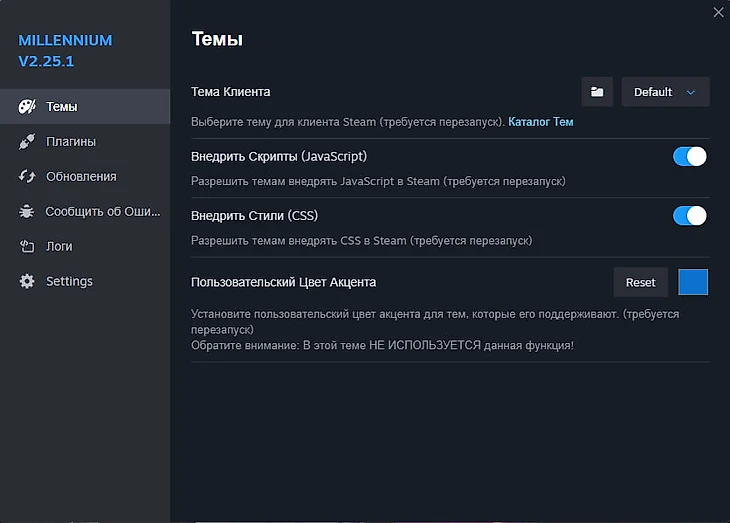Open the themes folder via folder icon
Image resolution: width=730 pixels, height=523 pixels.
tap(597, 92)
